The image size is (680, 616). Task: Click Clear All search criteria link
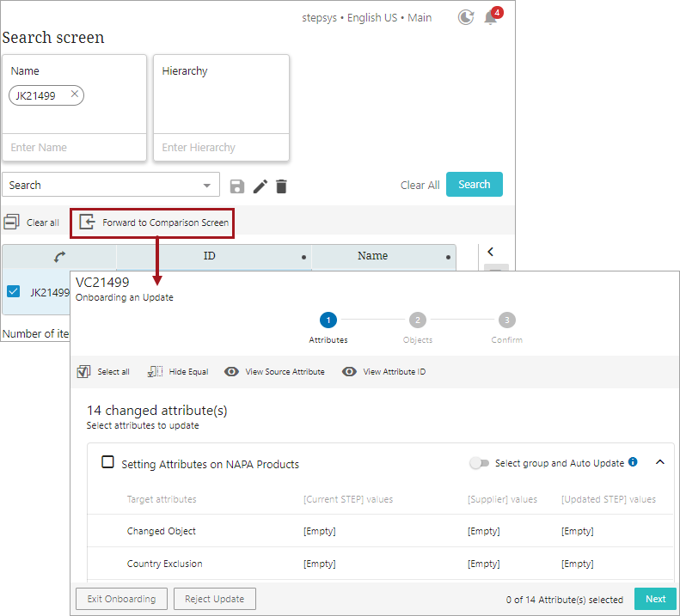(x=420, y=185)
